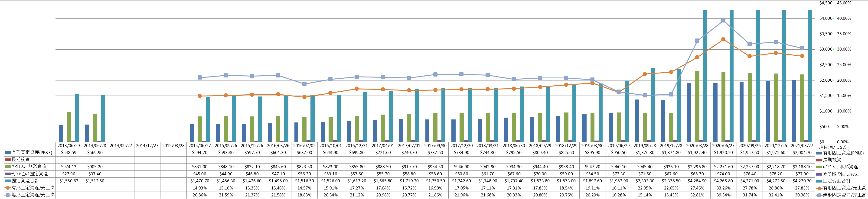Click the $60.80 cell under 2017/12/30
The width and height of the screenshot is (868, 199).
tap(461, 174)
